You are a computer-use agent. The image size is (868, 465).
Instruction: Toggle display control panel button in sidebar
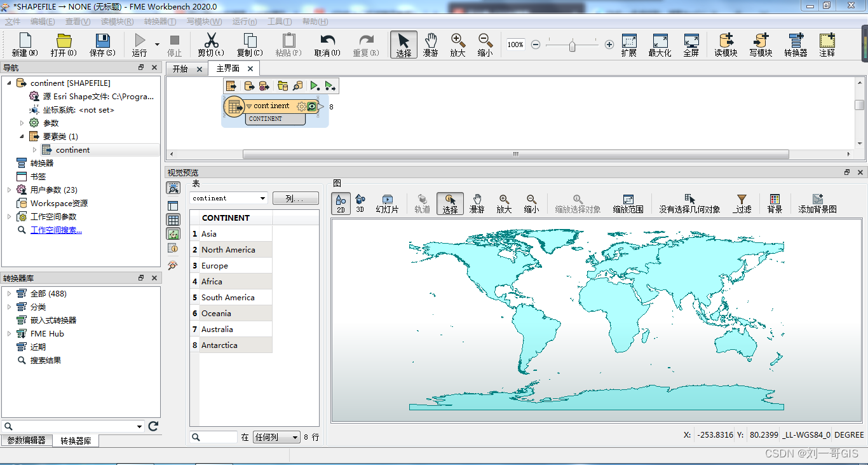click(x=173, y=205)
